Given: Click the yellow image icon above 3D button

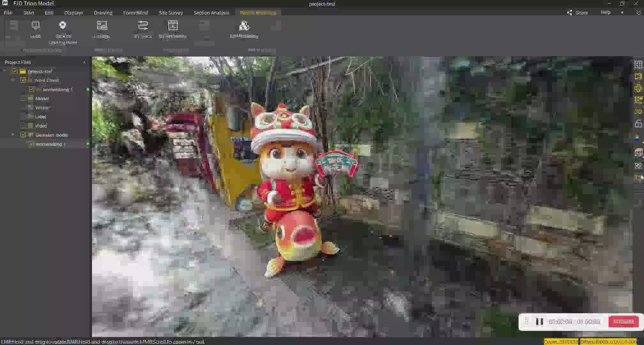Looking at the screenshot, I should (638, 100).
